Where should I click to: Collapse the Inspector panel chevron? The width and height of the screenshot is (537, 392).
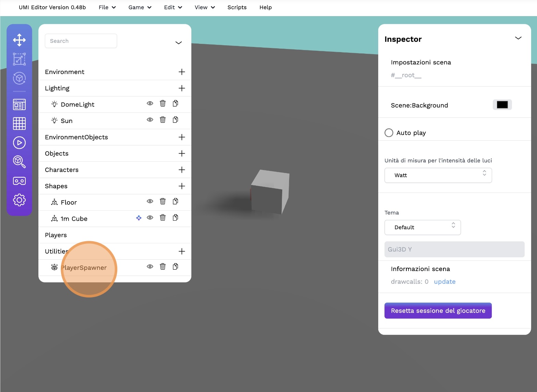518,38
